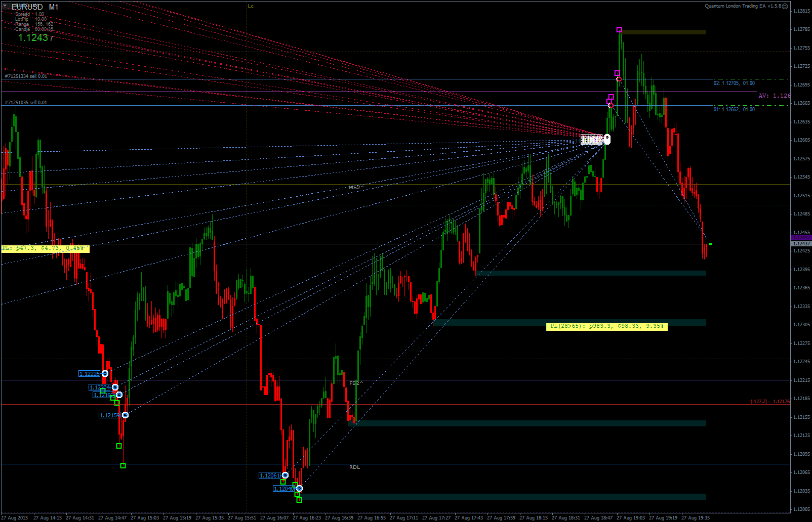Viewport: 812px width, 522px height.
Task: Click the red (-127.2) - 1.12176 label
Action: (770, 402)
